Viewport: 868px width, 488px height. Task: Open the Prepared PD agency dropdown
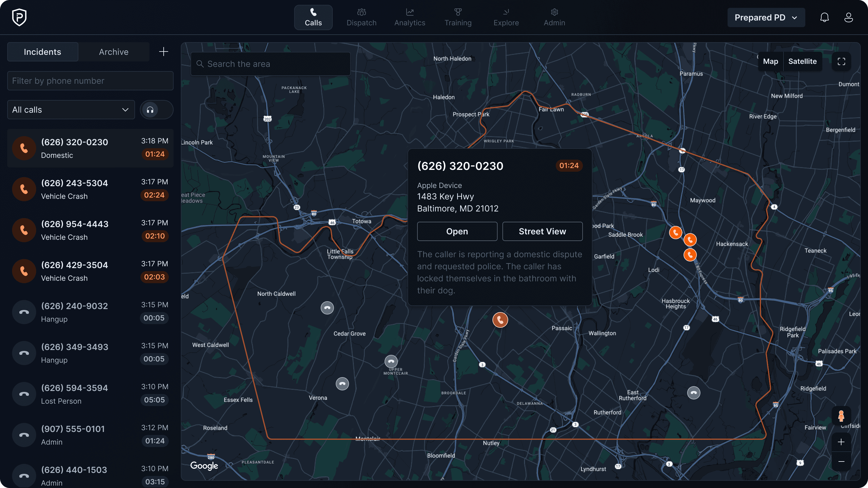pyautogui.click(x=766, y=17)
